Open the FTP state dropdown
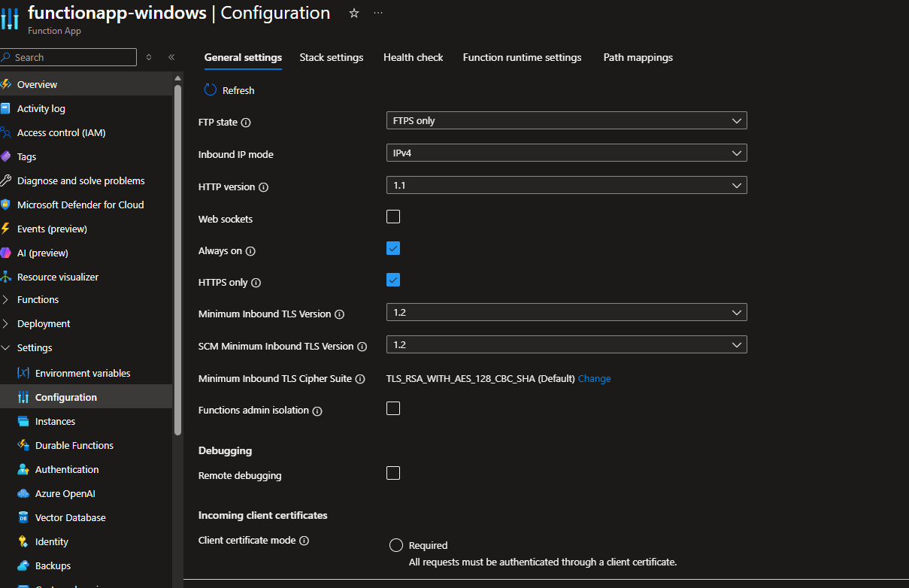Viewport: 909px width, 588px height. [567, 120]
